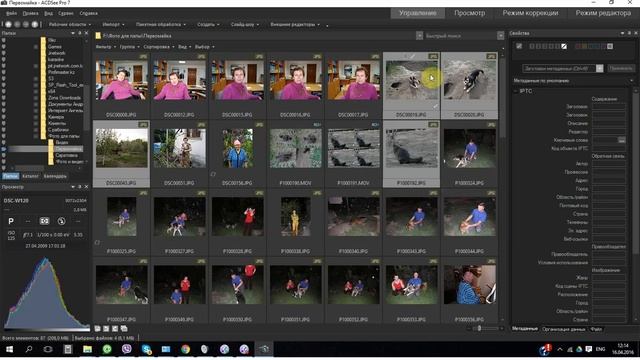640x360 pixels.
Task: Clear color label with the gray box icon
Action: [x=610, y=47]
